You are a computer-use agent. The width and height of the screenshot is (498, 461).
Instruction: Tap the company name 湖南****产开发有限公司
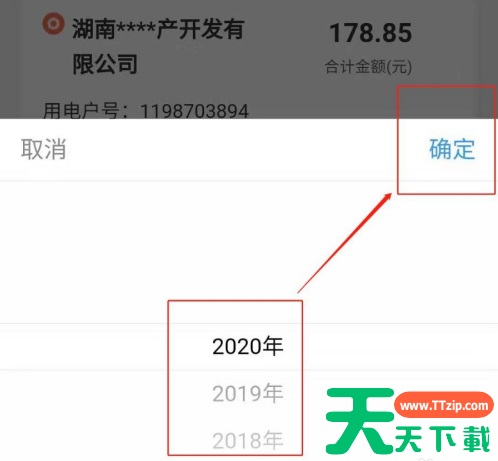[x=158, y=46]
